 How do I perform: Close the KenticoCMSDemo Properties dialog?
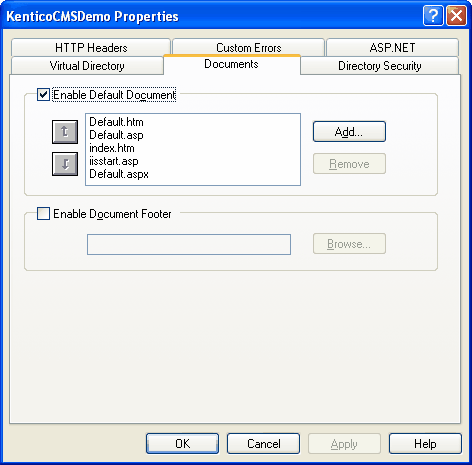456,15
